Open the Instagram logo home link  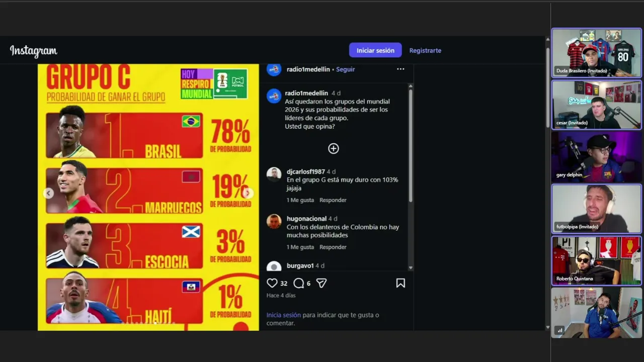tap(34, 51)
